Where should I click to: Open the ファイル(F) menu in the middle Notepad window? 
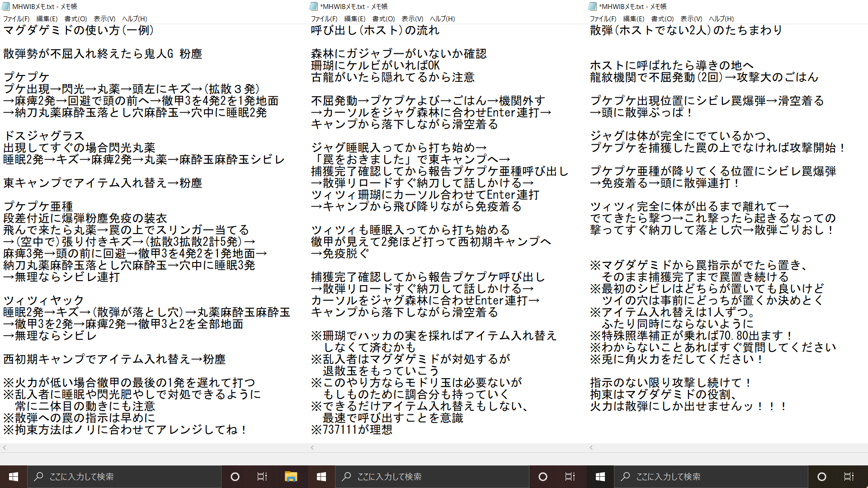[324, 19]
